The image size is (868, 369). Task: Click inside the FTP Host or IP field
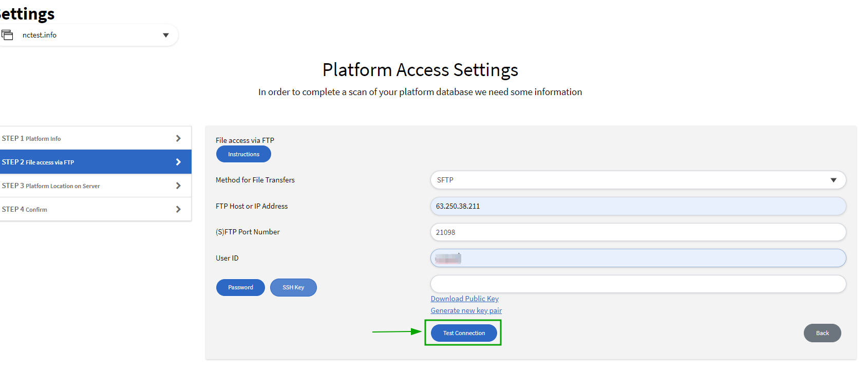[x=637, y=206]
